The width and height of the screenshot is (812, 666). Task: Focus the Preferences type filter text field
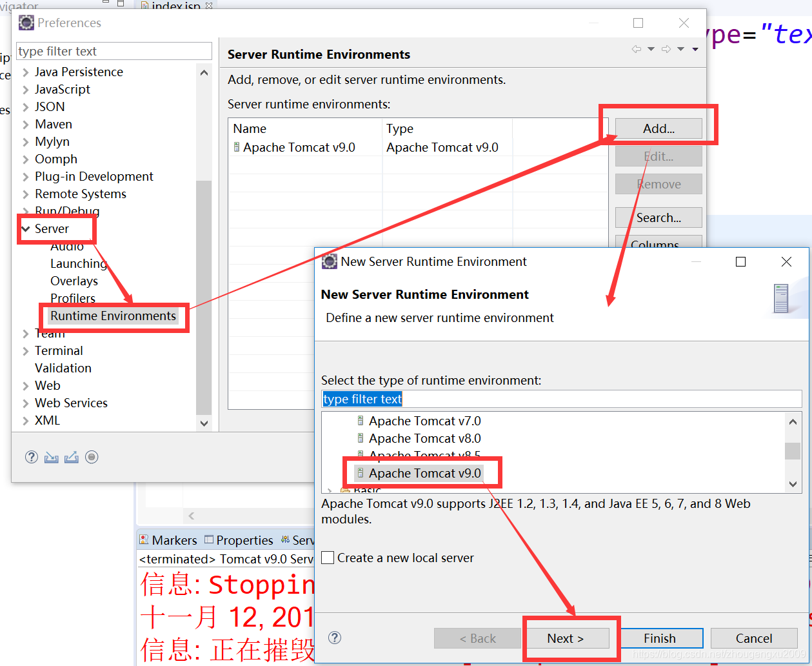(x=114, y=51)
